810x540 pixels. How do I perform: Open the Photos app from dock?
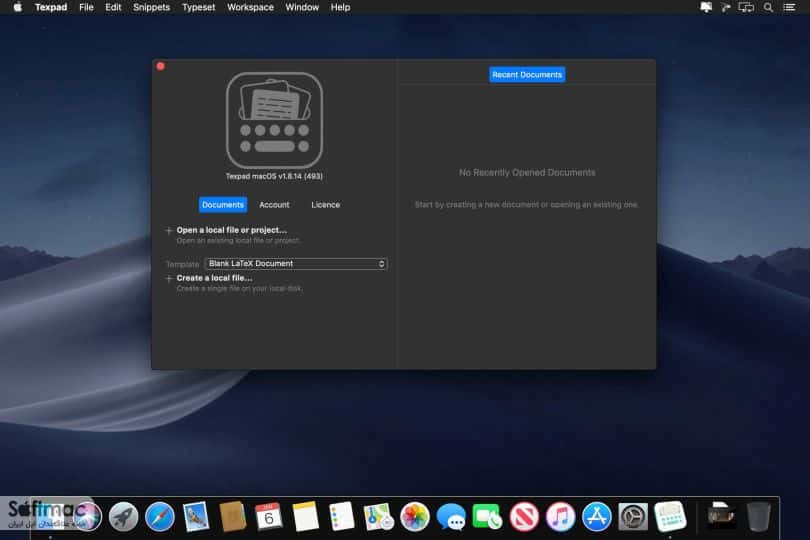pyautogui.click(x=415, y=516)
